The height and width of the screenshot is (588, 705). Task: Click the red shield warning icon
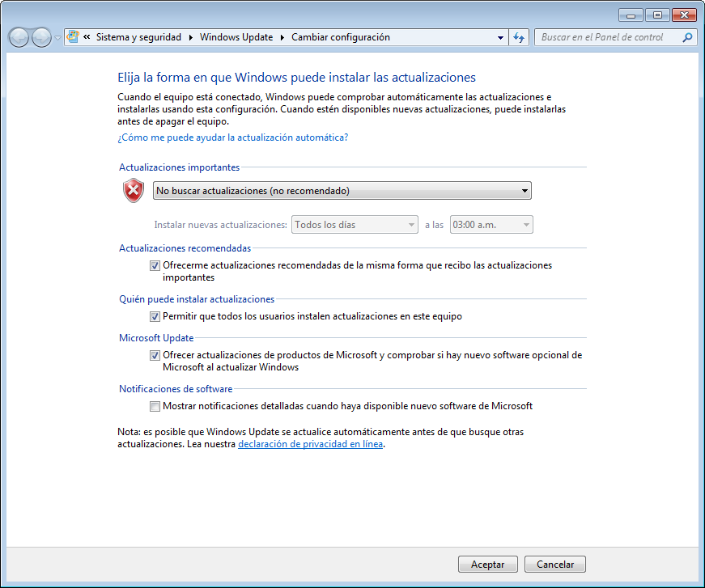point(134,190)
